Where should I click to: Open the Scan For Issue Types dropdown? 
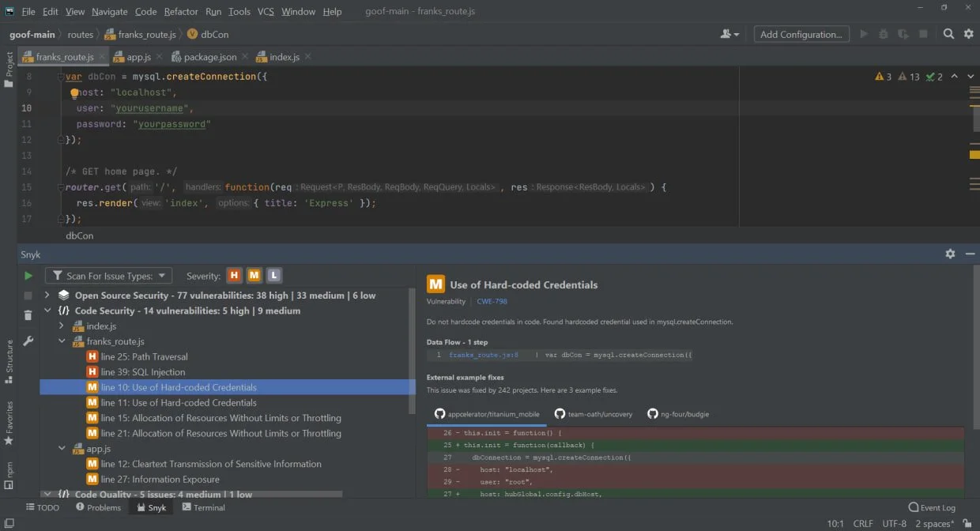(108, 276)
